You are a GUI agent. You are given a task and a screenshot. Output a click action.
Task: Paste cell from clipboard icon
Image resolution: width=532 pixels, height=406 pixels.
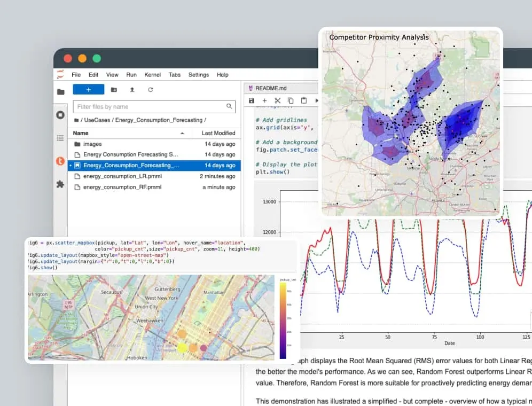tap(304, 100)
